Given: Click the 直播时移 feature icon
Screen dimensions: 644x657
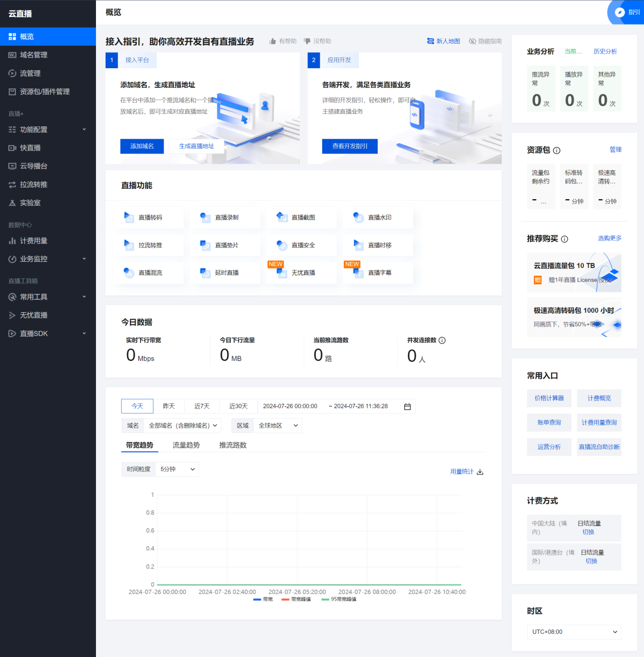Looking at the screenshot, I should pyautogui.click(x=358, y=245).
